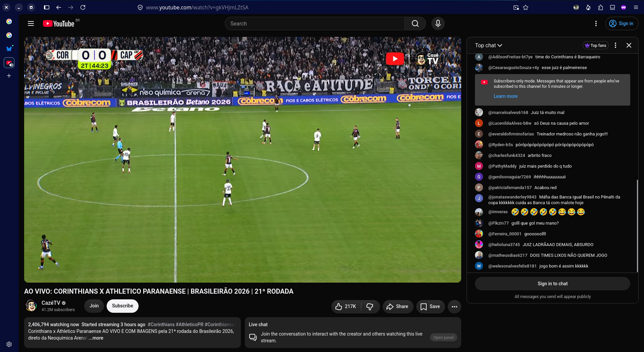
Task: Add a new sidebar item with plus
Action: [9, 76]
